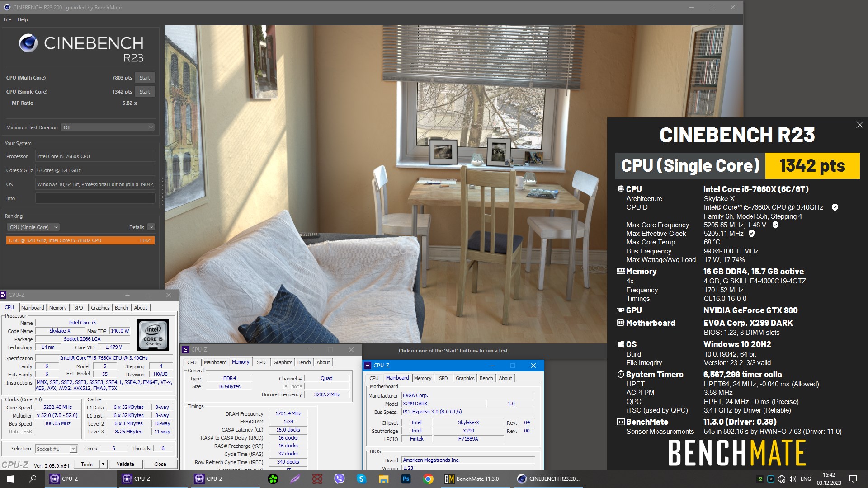Switch ENG input language indicator
The width and height of the screenshot is (868, 488).
pos(806,479)
